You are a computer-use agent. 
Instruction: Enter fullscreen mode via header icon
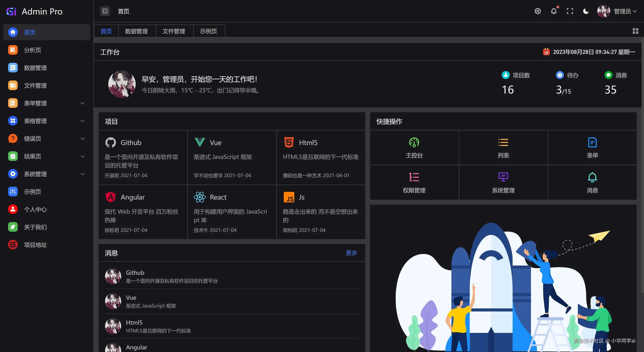coord(570,11)
